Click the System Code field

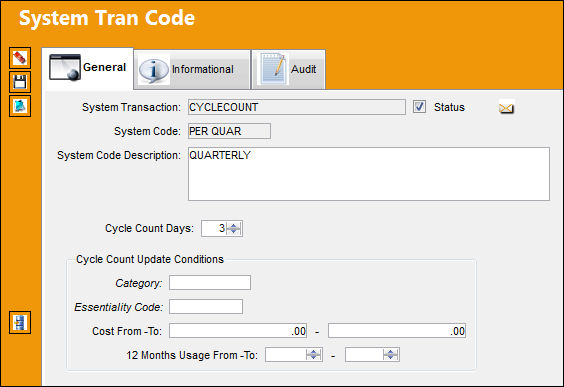(229, 131)
